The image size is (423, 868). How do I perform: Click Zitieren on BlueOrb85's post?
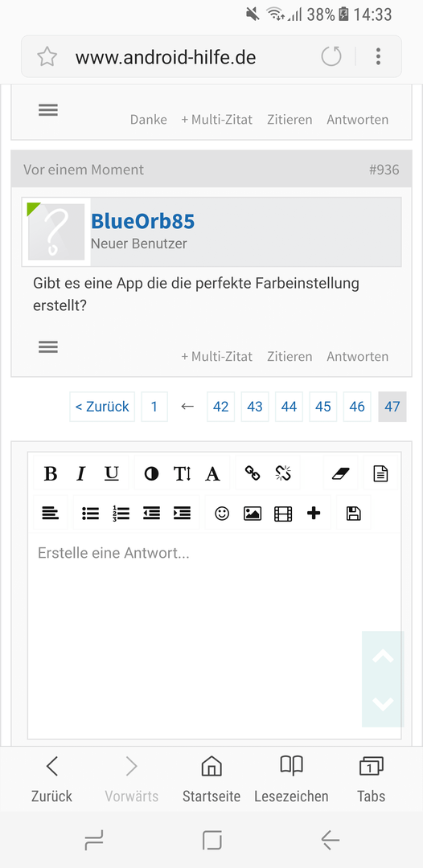pos(290,357)
